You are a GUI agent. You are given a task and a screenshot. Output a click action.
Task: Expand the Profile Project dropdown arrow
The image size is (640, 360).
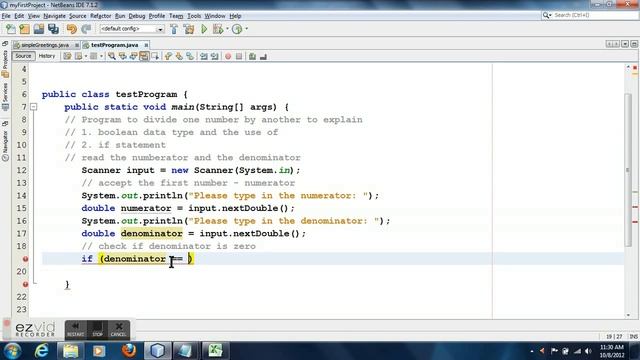[x=246, y=29]
